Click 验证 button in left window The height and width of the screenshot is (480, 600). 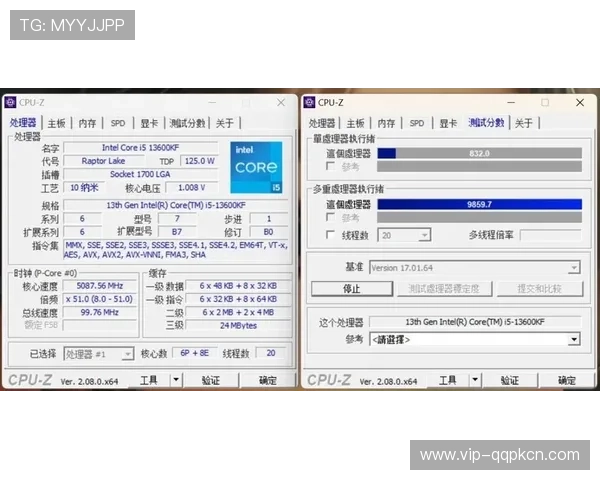coord(210,380)
